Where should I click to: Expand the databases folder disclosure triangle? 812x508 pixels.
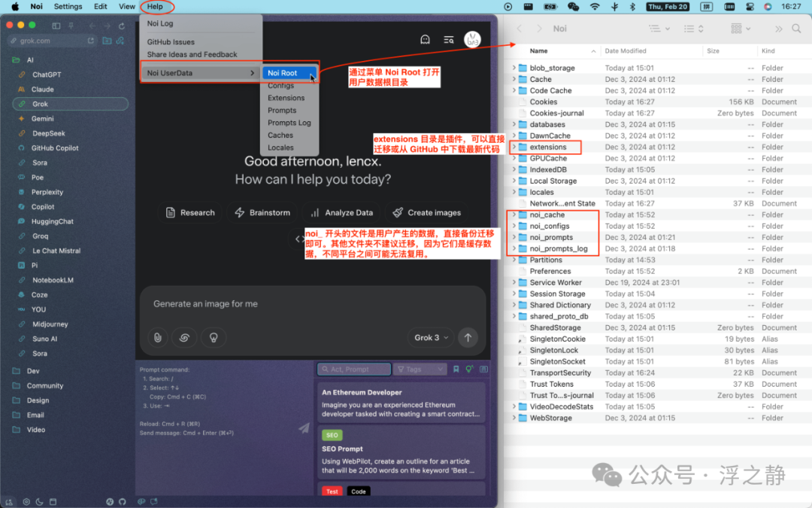(x=514, y=124)
